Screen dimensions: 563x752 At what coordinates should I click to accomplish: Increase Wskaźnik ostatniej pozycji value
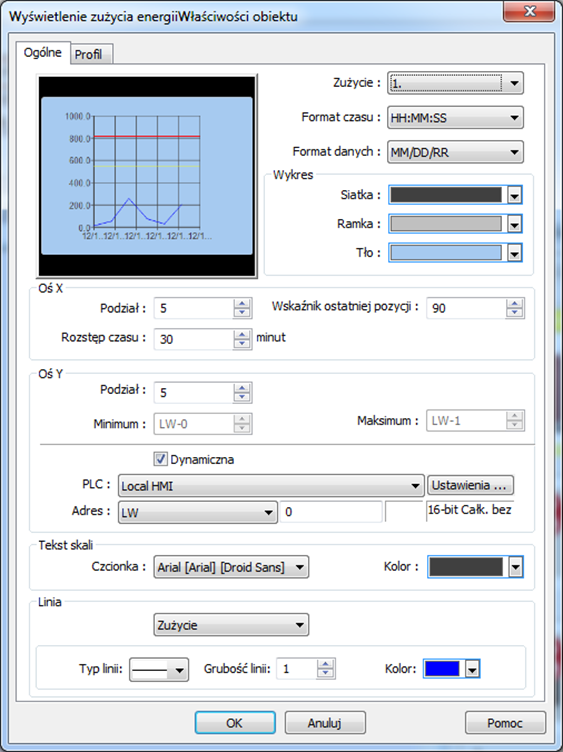(515, 303)
